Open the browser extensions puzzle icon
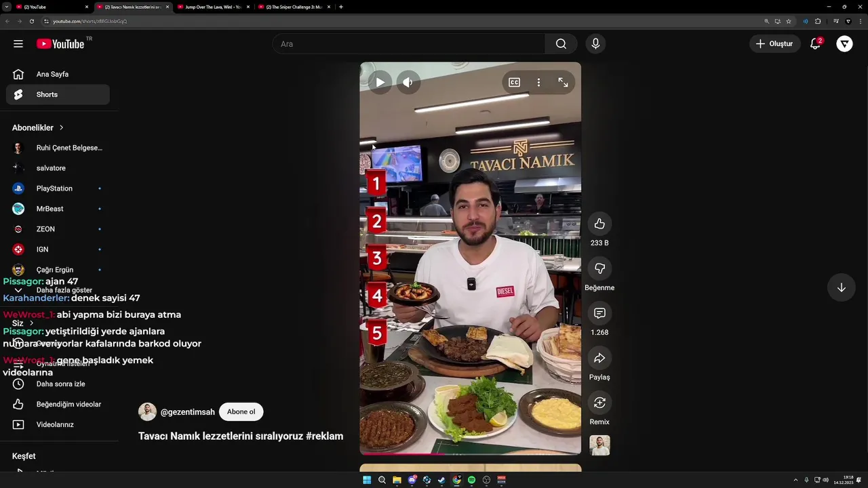This screenshot has height=488, width=868. tap(818, 21)
